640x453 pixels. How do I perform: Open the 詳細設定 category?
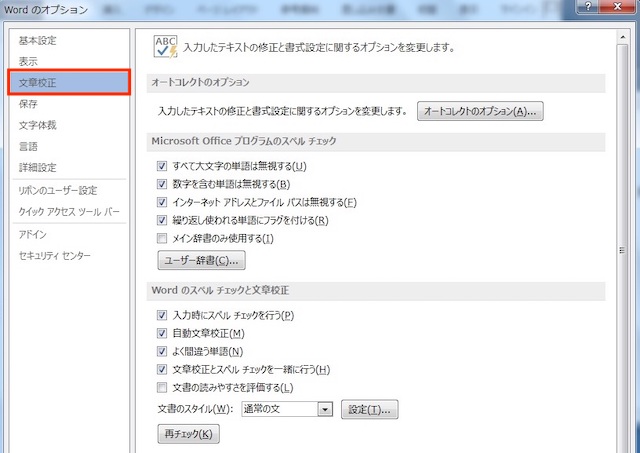coord(37,167)
